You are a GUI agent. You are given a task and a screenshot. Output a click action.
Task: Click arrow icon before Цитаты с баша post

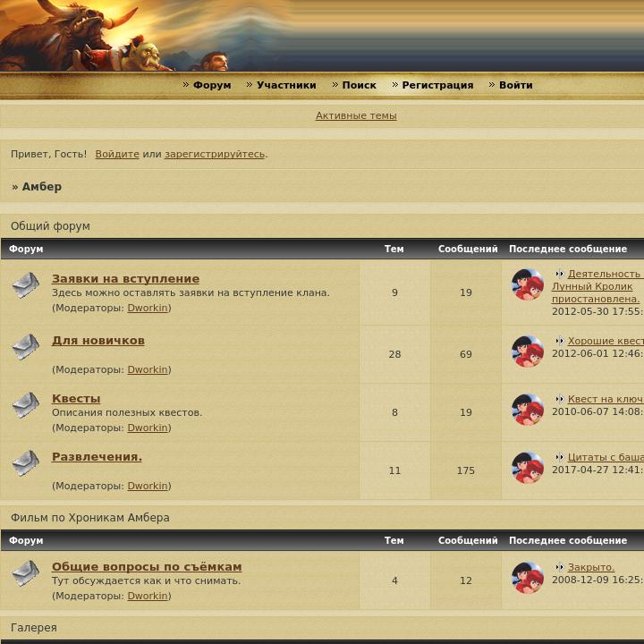(x=559, y=457)
